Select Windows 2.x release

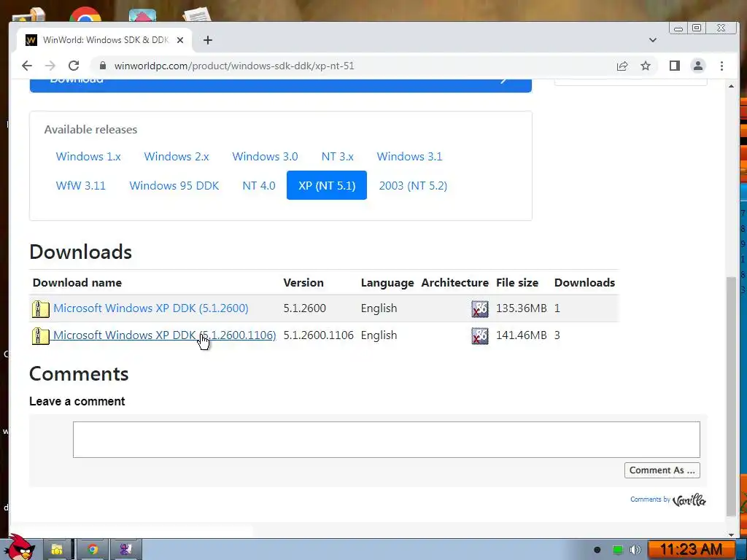click(177, 157)
